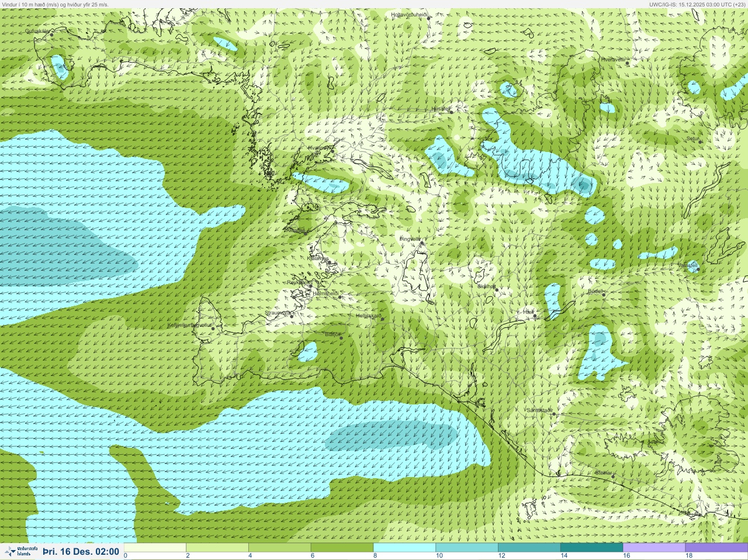The image size is (748, 560).
Task: Click the Þingvellir station label
Action: click(410, 239)
